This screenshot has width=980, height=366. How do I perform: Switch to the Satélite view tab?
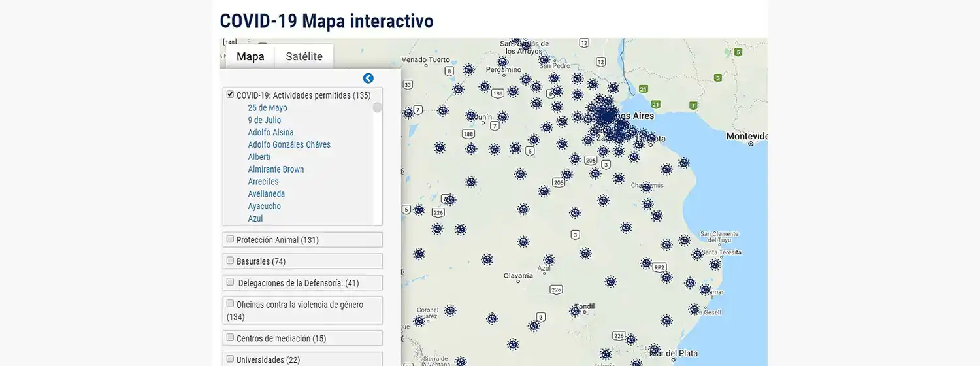click(x=304, y=56)
